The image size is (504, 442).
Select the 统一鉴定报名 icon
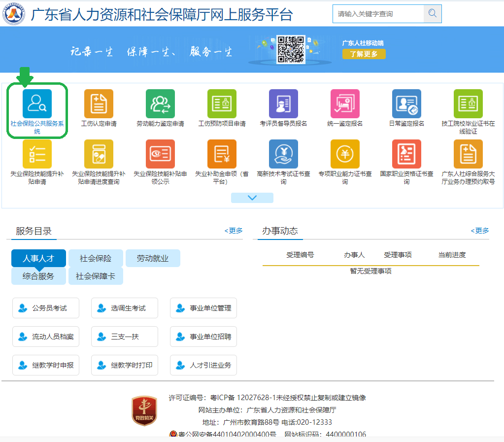(x=344, y=103)
